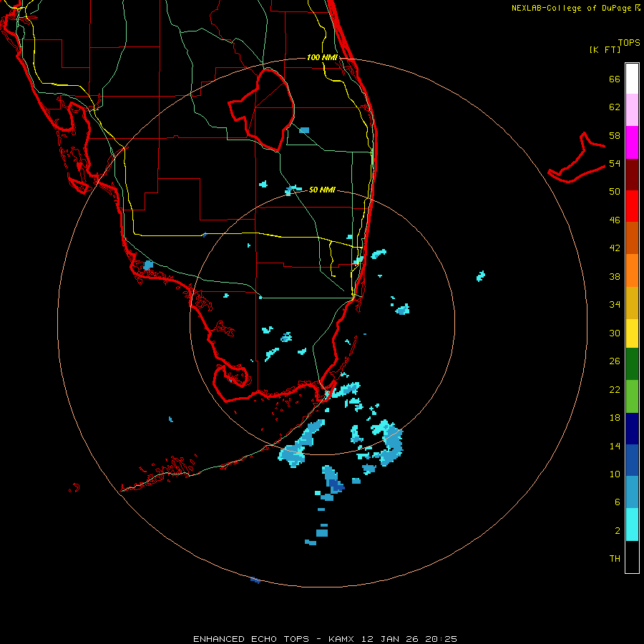Click the bright yellow legend swatch

click(x=632, y=333)
